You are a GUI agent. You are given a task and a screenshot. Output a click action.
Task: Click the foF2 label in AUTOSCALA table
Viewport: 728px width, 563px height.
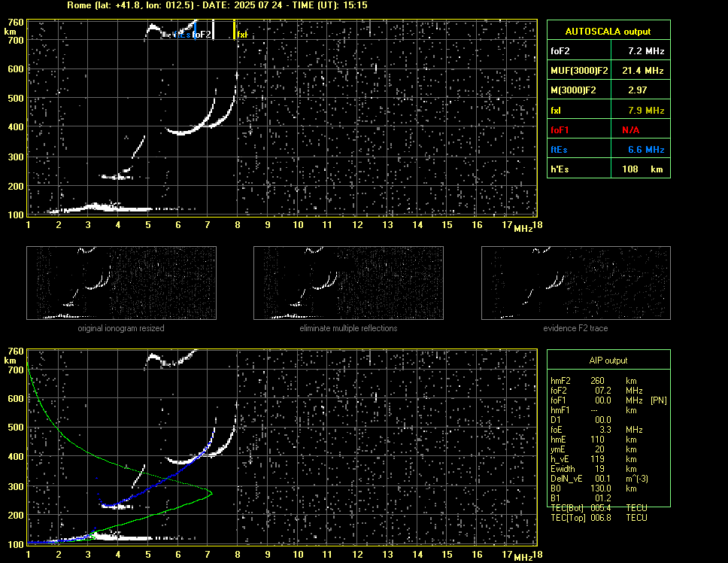(560, 51)
